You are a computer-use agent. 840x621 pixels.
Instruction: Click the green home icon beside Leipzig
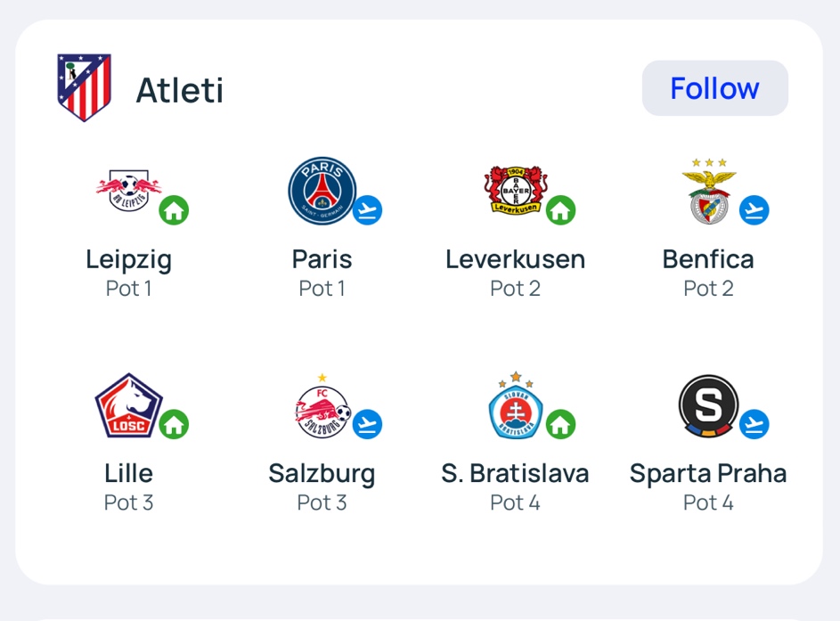[x=174, y=210]
